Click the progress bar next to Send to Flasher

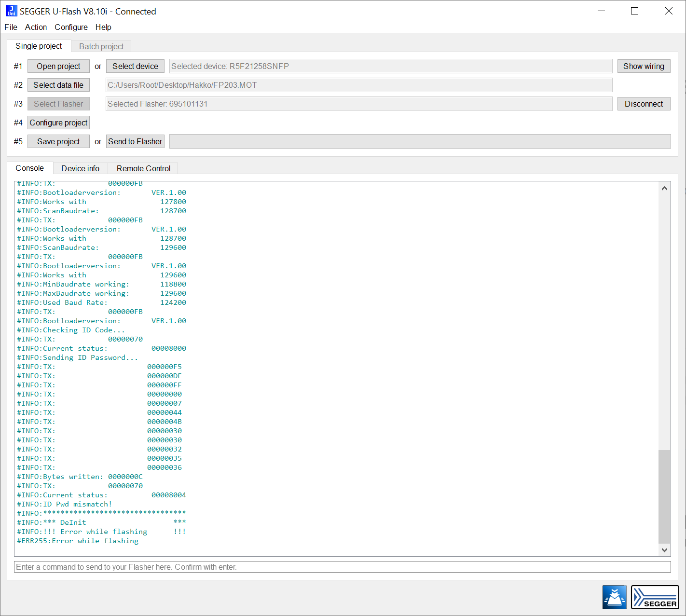(420, 141)
